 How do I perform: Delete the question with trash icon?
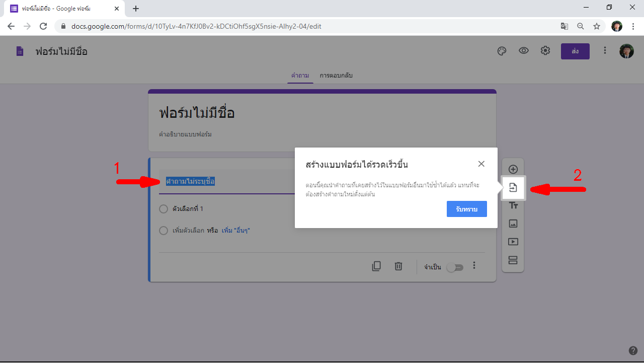click(398, 266)
